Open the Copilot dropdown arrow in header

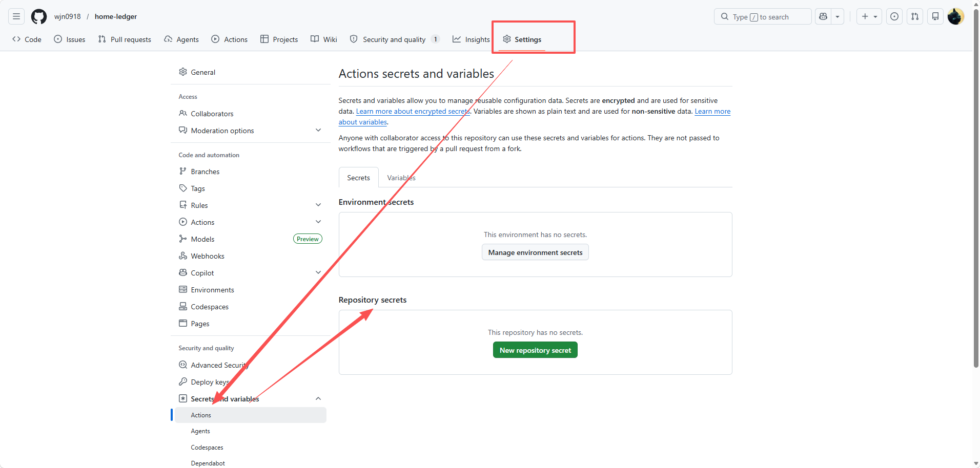pos(838,16)
